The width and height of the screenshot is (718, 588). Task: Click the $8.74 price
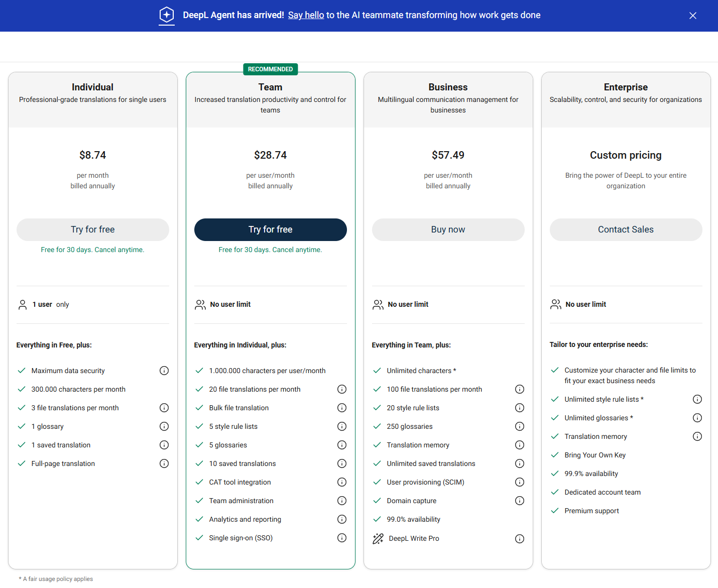(93, 155)
